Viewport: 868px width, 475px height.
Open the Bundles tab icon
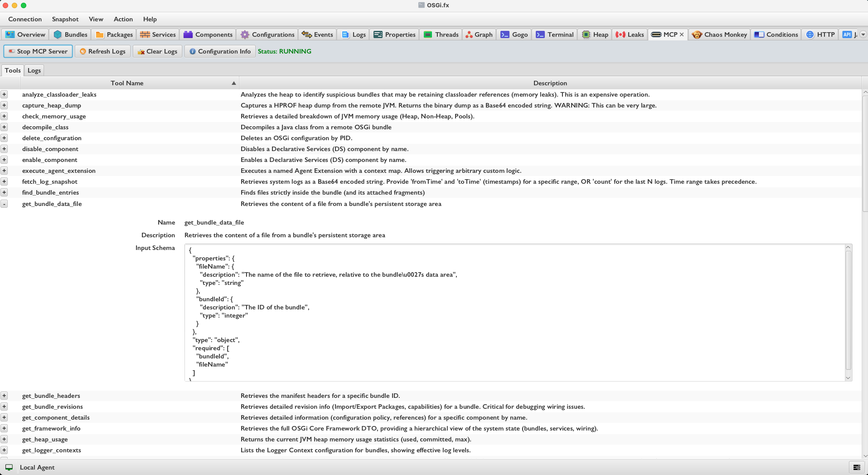click(58, 34)
